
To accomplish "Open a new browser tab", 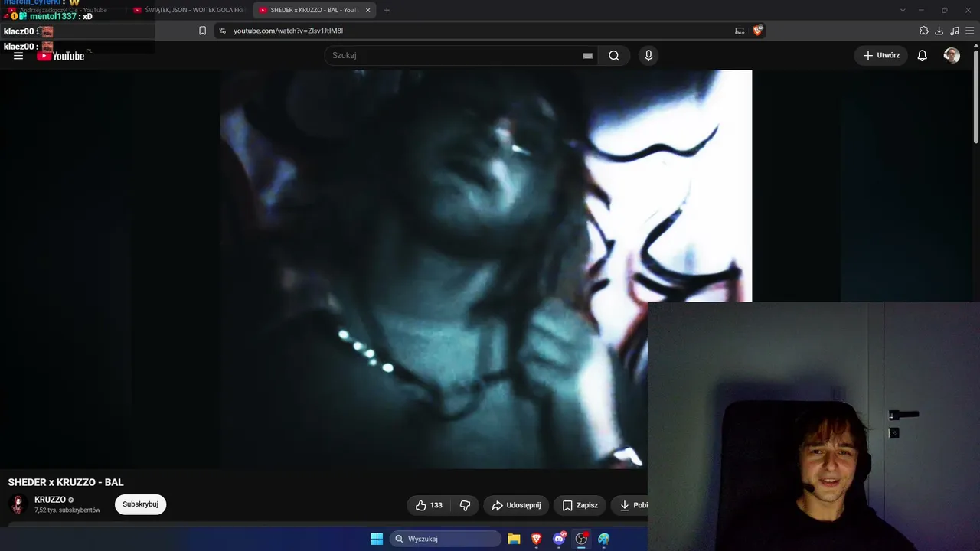I will pos(387,10).
